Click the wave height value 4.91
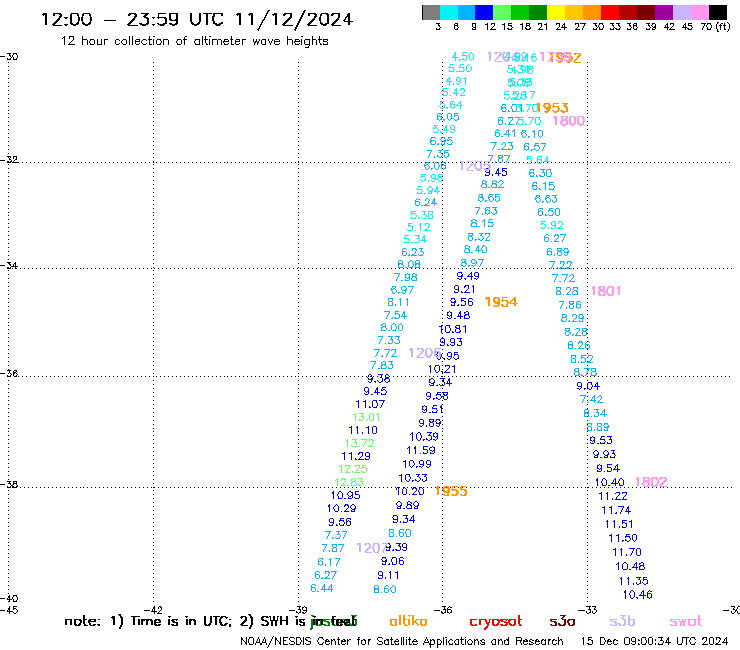740x650 pixels. [456, 81]
